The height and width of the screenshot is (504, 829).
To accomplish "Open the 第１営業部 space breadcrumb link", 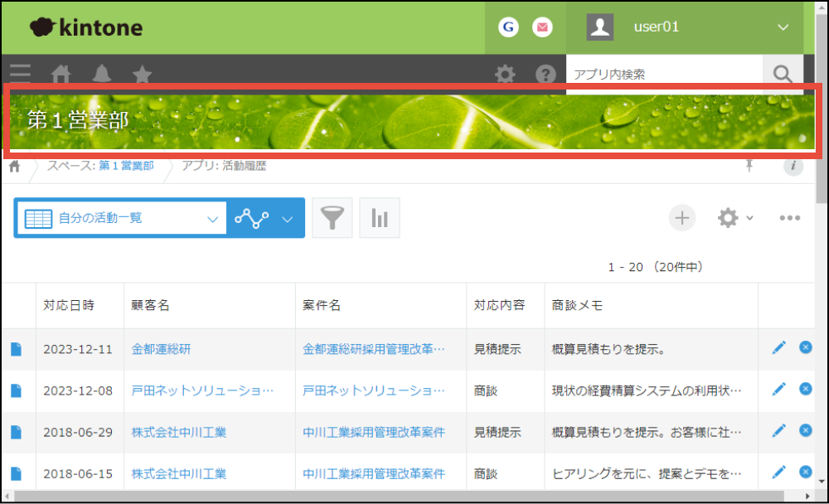I will (126, 166).
